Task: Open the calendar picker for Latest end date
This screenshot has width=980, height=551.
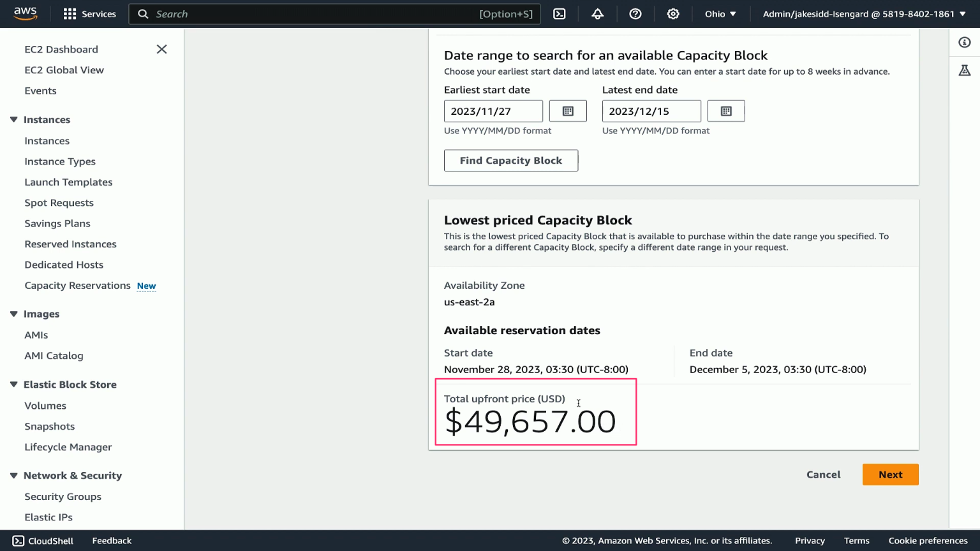Action: [x=725, y=110]
